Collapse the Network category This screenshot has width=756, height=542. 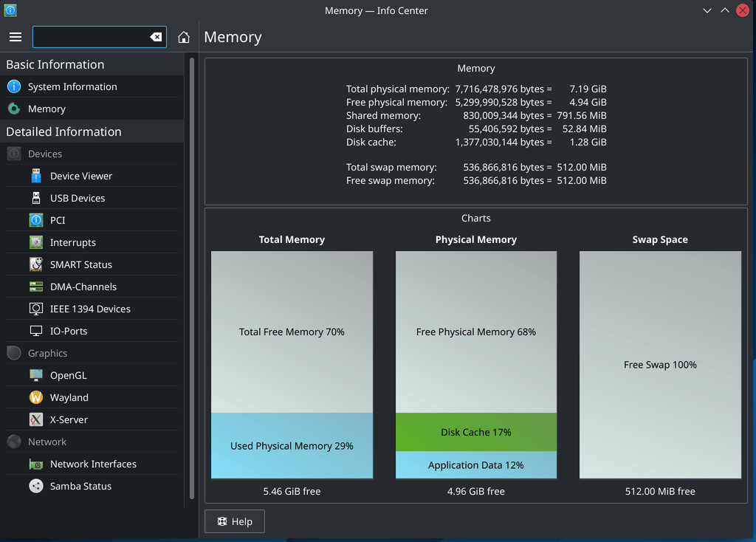point(92,442)
